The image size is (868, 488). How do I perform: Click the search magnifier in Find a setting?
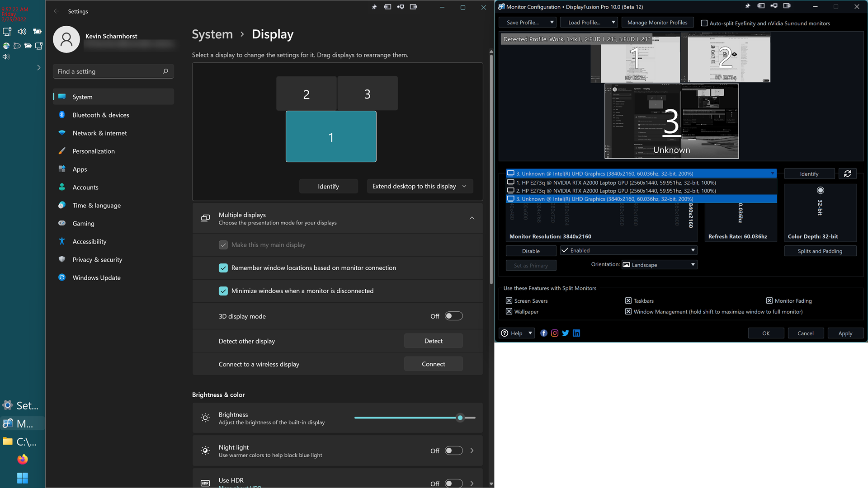(165, 71)
